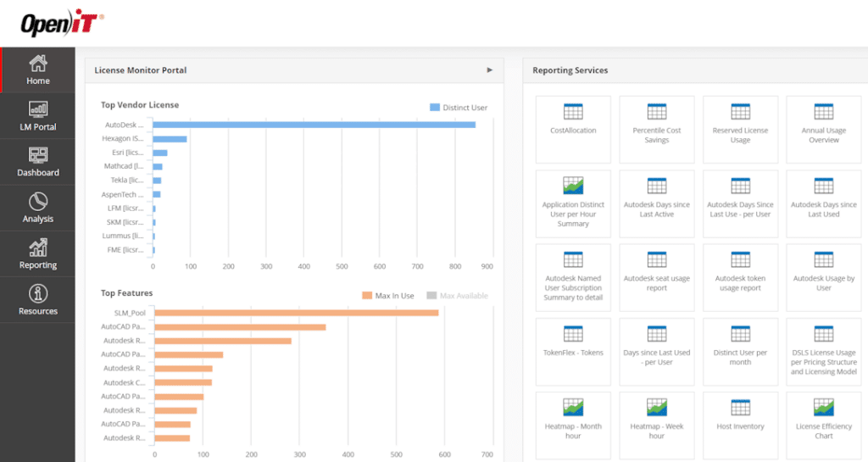Go to Home in the sidebar

[x=37, y=70]
